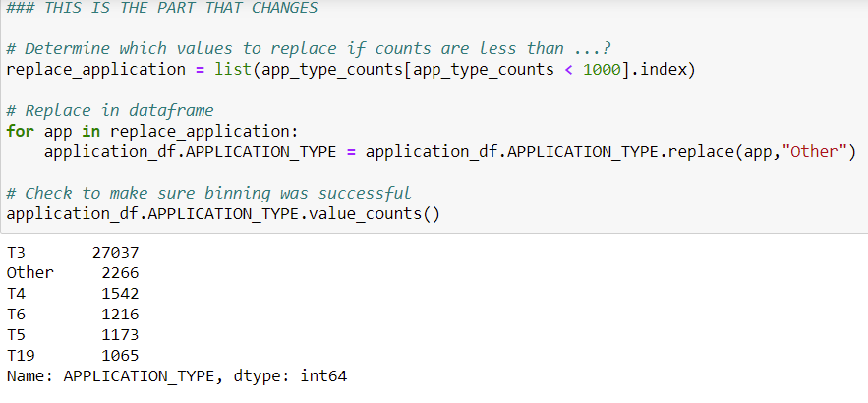Click '.index' at the end of the list line
The width and height of the screenshot is (868, 403).
point(659,70)
